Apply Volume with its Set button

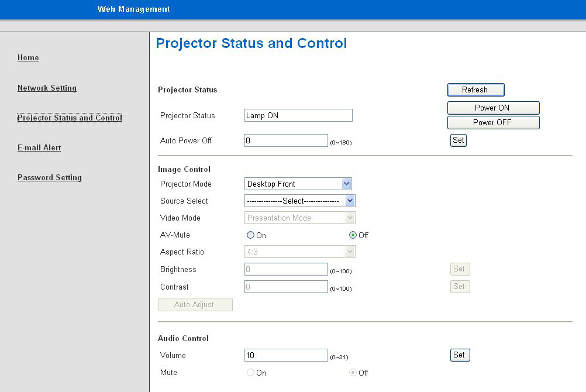(460, 355)
